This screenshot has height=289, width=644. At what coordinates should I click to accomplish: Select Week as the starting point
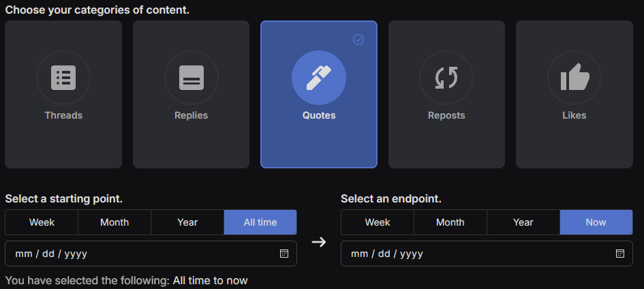pos(42,222)
